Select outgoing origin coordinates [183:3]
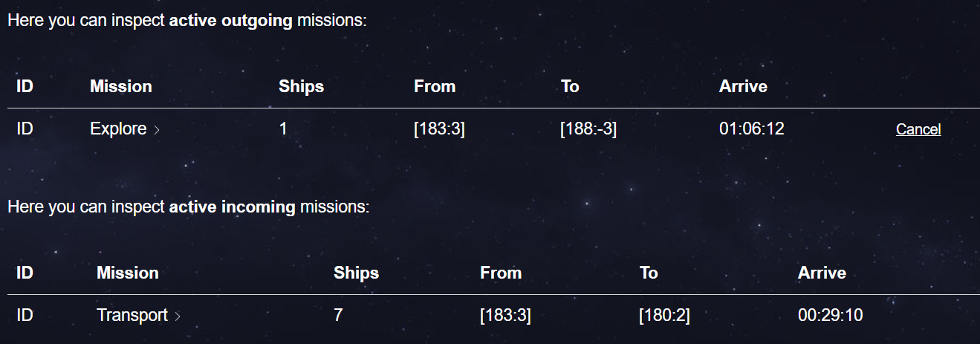This screenshot has width=980, height=344. pos(440,129)
